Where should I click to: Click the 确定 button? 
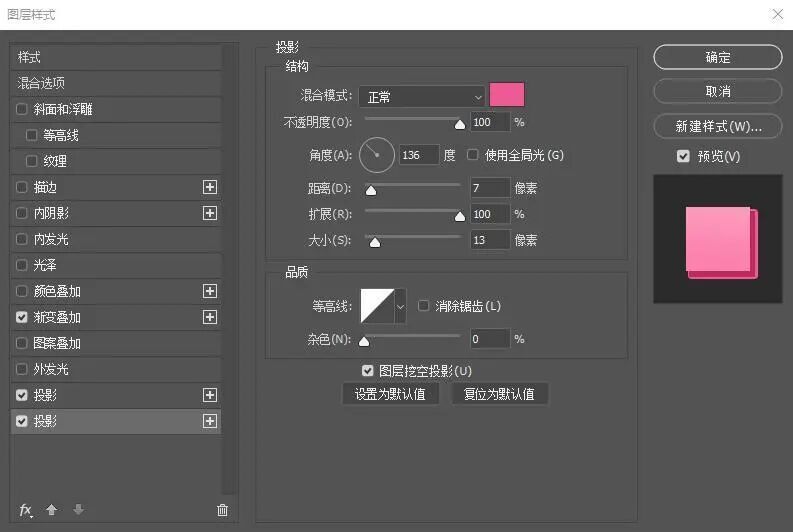718,57
